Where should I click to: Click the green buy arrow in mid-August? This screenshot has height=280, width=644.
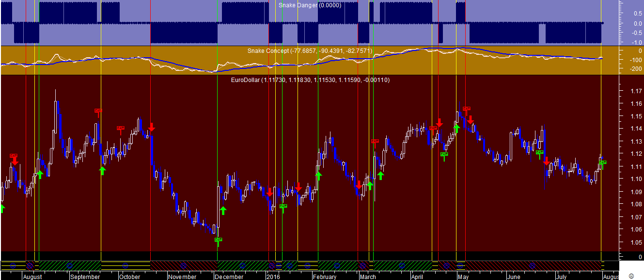40,174
